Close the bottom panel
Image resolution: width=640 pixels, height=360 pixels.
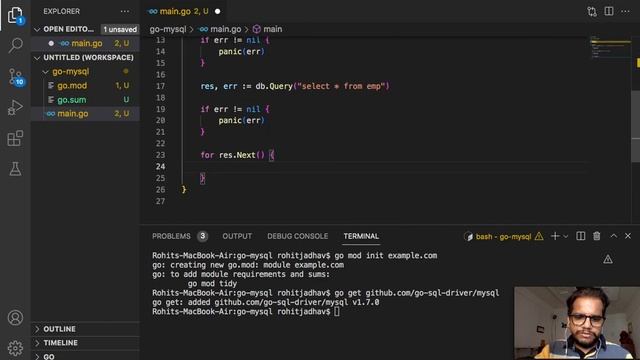[x=628, y=236]
